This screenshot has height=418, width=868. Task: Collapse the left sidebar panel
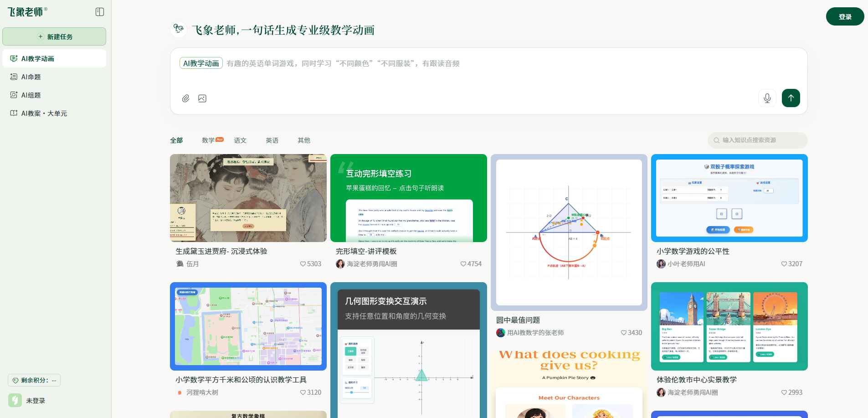(100, 12)
